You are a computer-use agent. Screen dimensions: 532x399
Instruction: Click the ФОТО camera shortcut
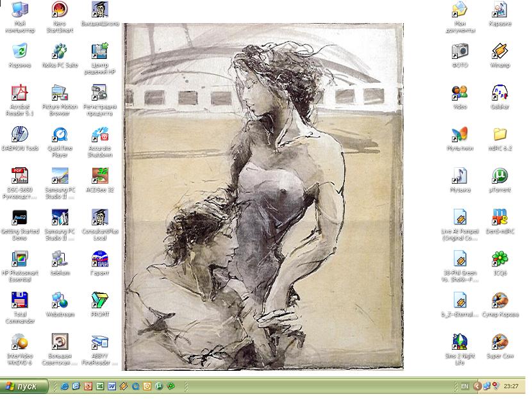point(460,51)
